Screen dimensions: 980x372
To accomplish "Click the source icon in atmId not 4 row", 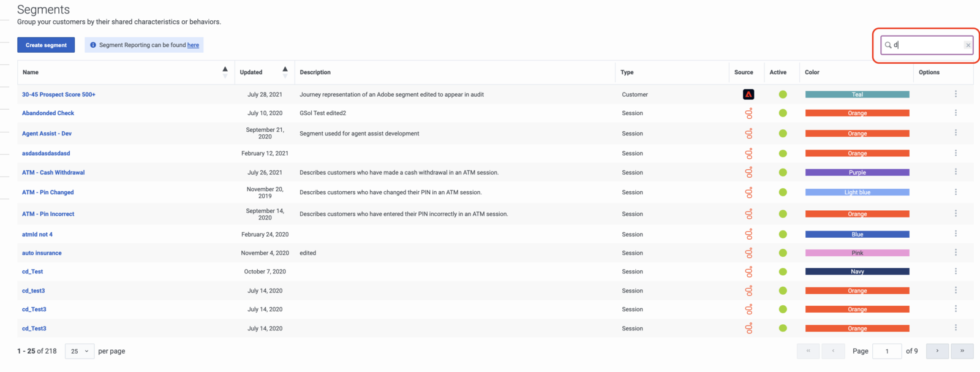I will (748, 235).
